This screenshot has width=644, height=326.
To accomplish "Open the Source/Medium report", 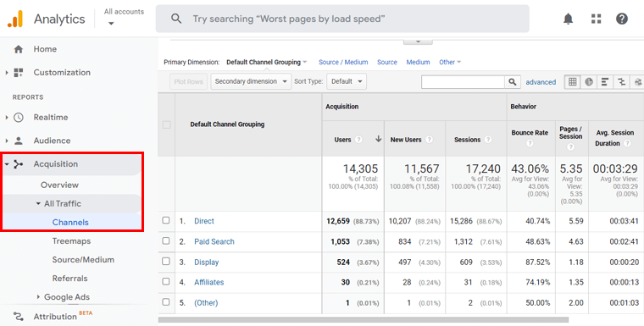I will pyautogui.click(x=83, y=259).
